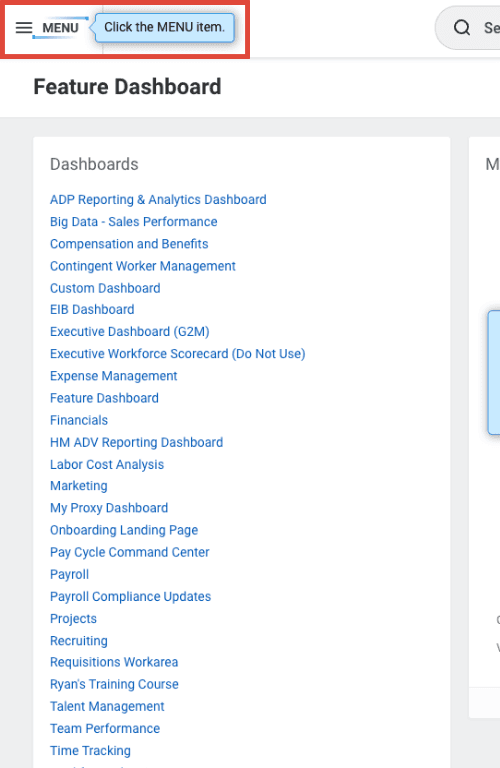Open Big Data - Sales Performance link
The width and height of the screenshot is (500, 768).
[133, 222]
